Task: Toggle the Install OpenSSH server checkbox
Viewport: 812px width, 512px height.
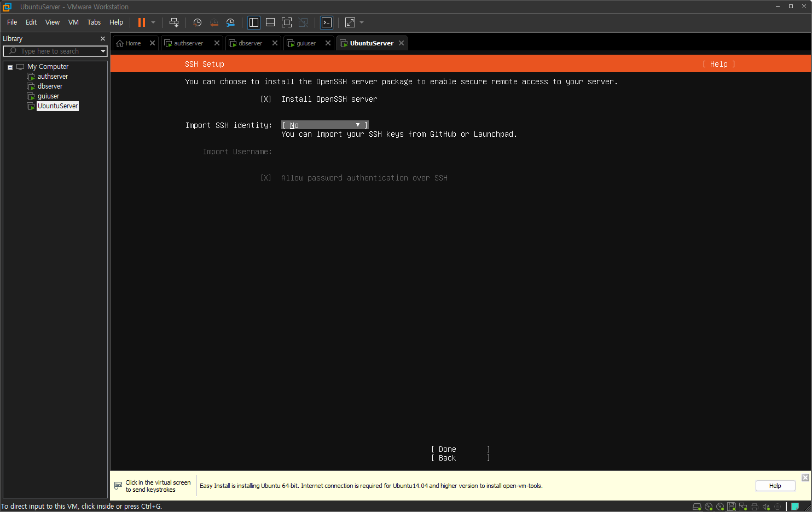Action: coord(266,99)
